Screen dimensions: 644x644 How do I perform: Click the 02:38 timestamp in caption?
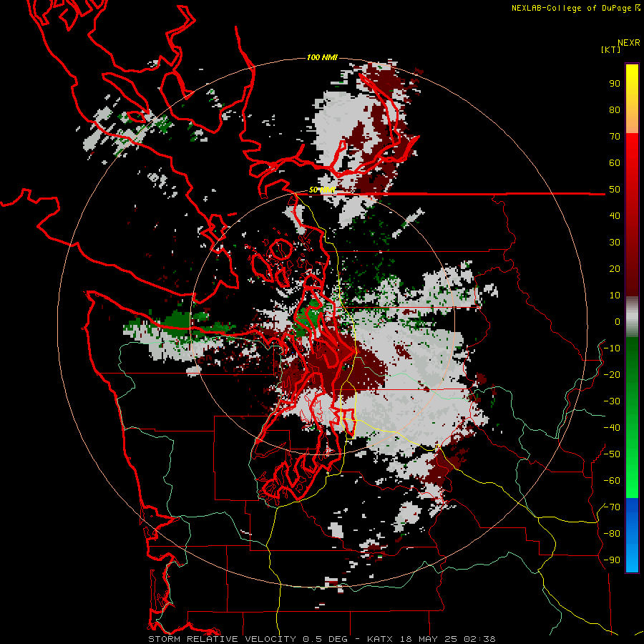pos(479,639)
